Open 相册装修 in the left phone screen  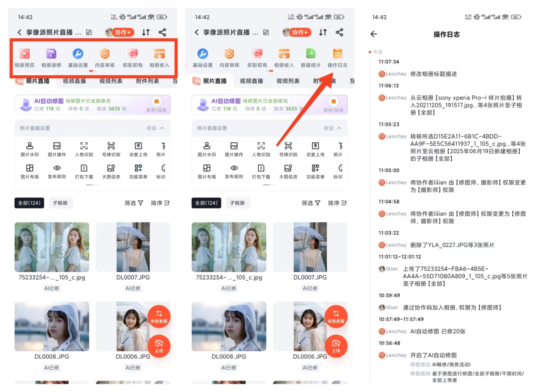click(x=51, y=58)
